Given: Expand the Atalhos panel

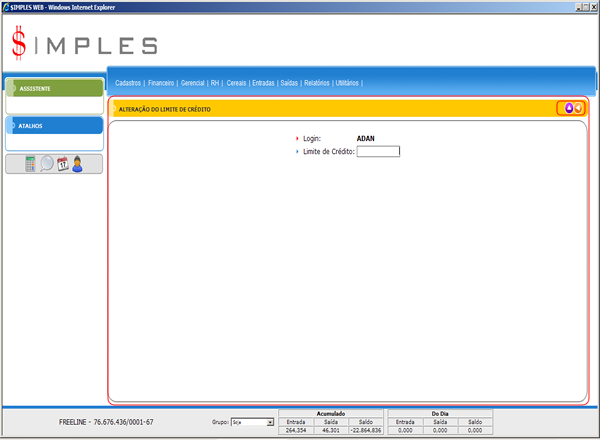Looking at the screenshot, I should [x=54, y=126].
